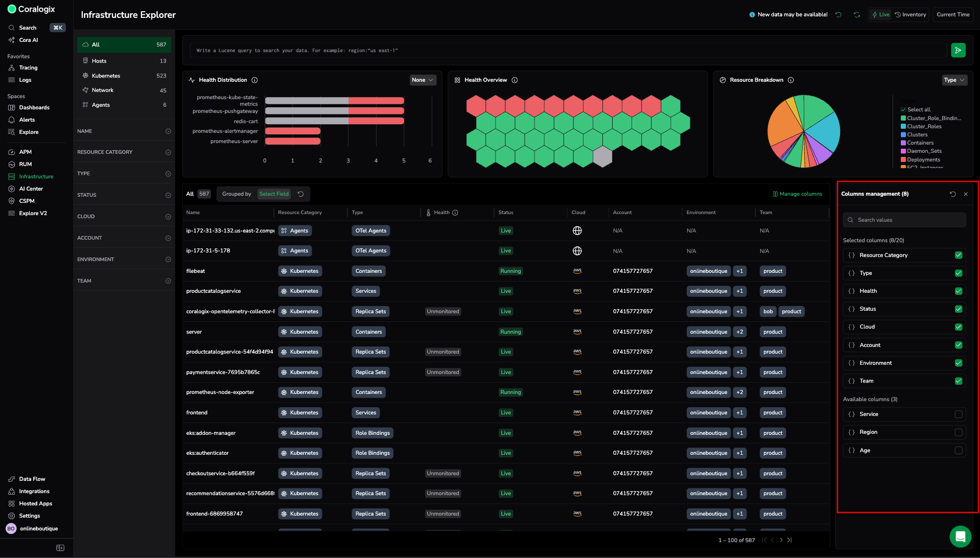Go to the next results page
Viewport: 980px width, 558px height.
coord(781,540)
